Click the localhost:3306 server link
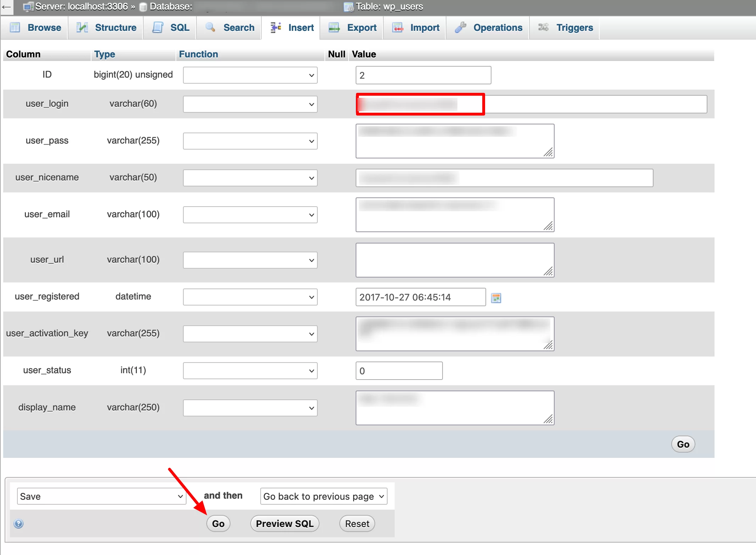Image resolution: width=756 pixels, height=555 pixels. [82, 7]
